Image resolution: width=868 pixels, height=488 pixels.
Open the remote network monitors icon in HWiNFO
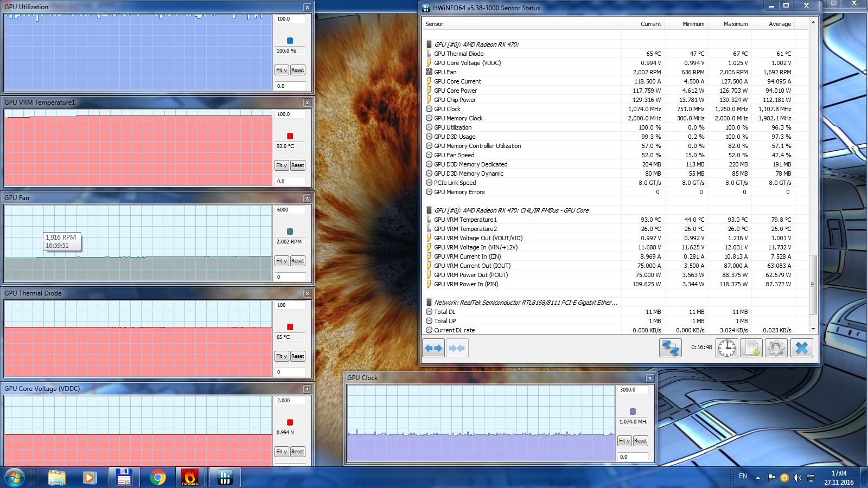[x=671, y=348]
